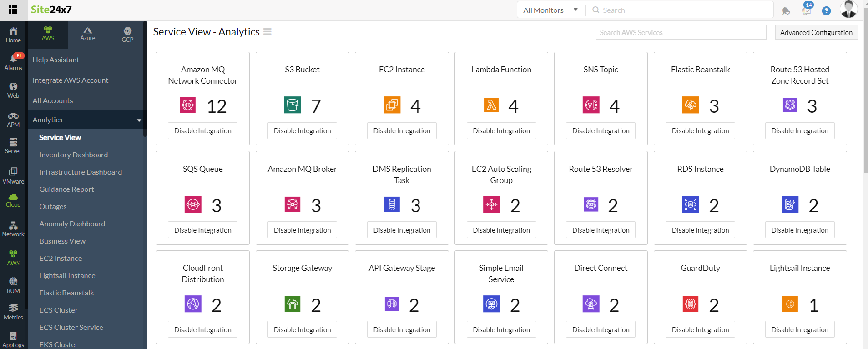Click the APM binoculars icon
The width and height of the screenshot is (868, 349).
click(13, 116)
